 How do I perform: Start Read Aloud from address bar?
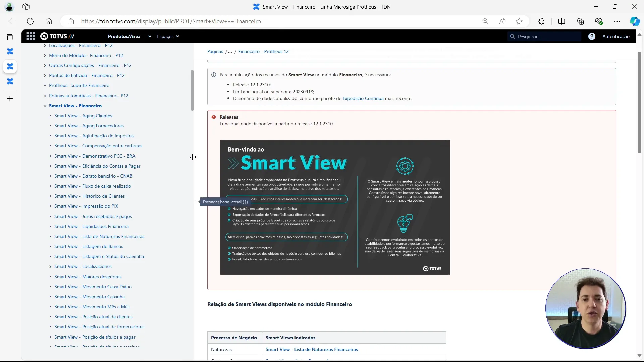point(502,21)
